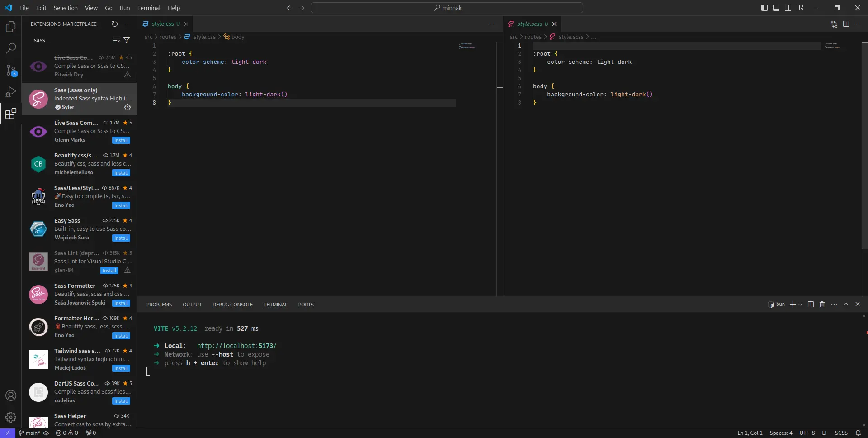Open terminal panel more actions
Image resolution: width=868 pixels, height=438 pixels.
tap(834, 305)
